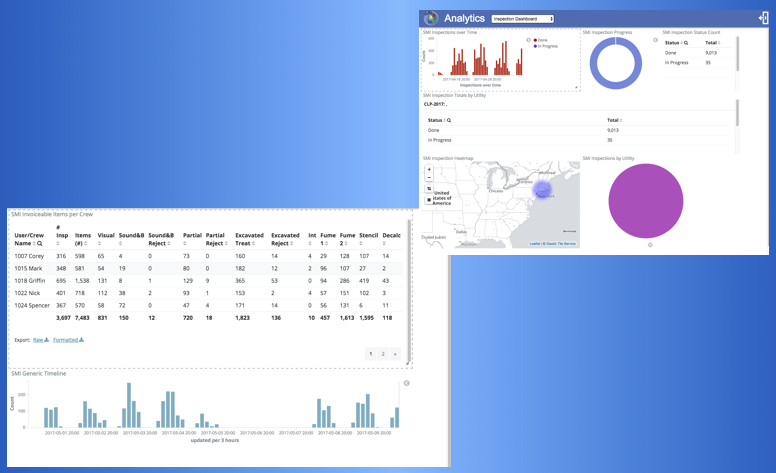Select the 1007 Corey row name
Image resolution: width=776 pixels, height=473 pixels.
(x=29, y=256)
